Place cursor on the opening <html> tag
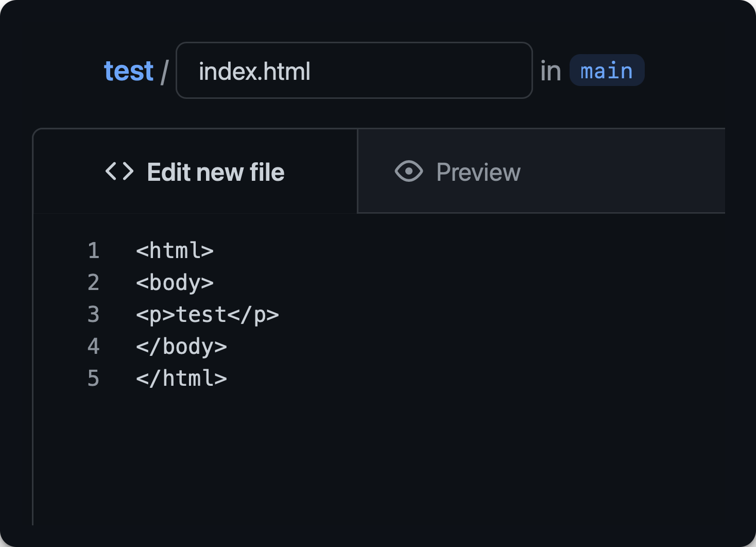The image size is (756, 547). click(x=175, y=251)
